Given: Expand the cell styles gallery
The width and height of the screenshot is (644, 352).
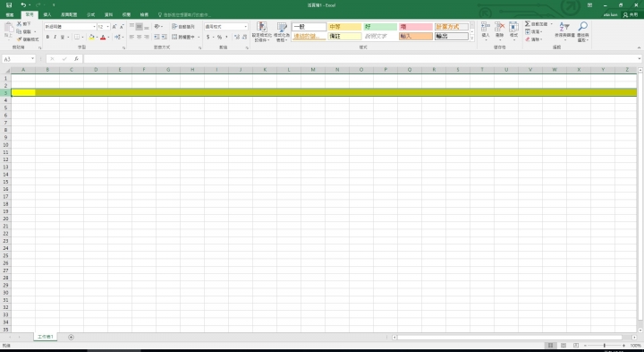Looking at the screenshot, I should [x=472, y=39].
